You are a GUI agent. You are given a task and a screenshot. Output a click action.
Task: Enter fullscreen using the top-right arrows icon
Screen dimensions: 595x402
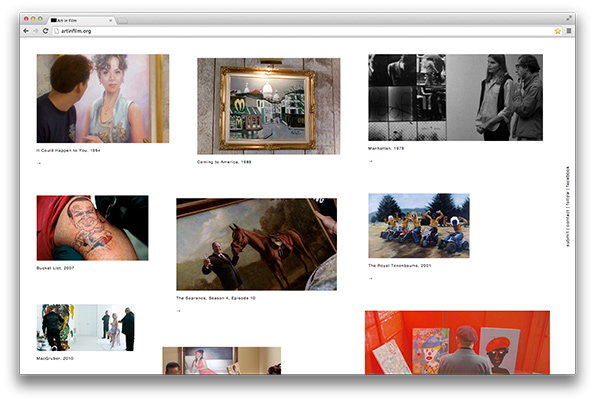pyautogui.click(x=569, y=18)
